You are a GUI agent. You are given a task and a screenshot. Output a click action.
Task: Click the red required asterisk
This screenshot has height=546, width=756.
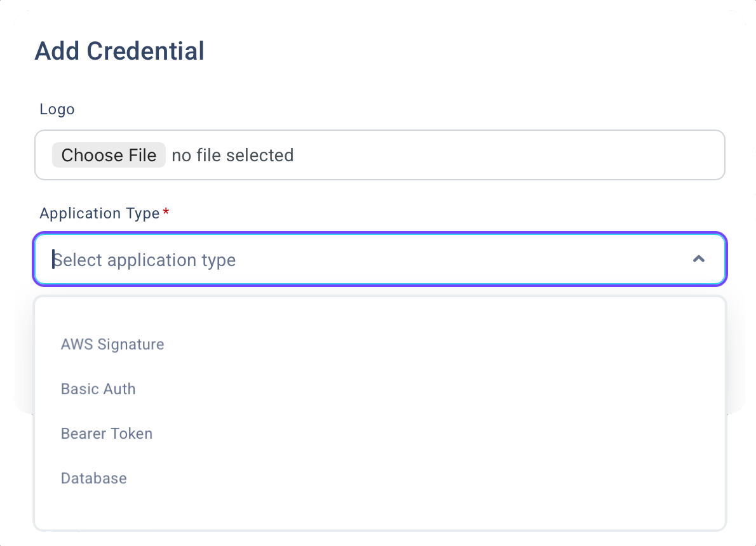tap(166, 213)
